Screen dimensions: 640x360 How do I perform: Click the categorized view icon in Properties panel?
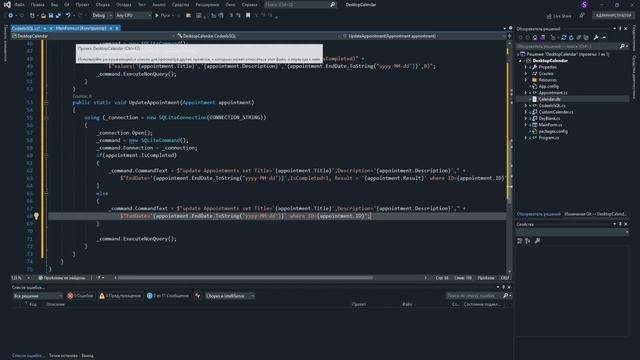520,241
